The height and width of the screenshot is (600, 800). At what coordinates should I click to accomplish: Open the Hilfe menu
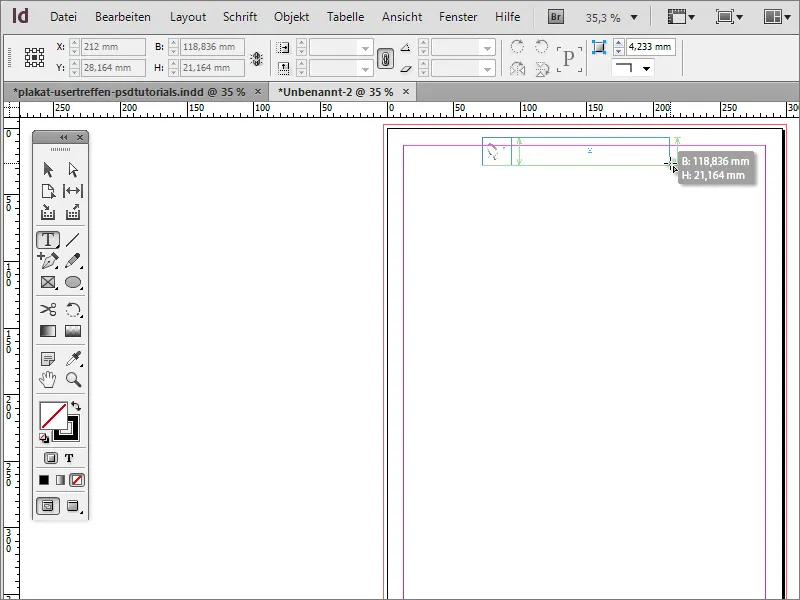(508, 17)
